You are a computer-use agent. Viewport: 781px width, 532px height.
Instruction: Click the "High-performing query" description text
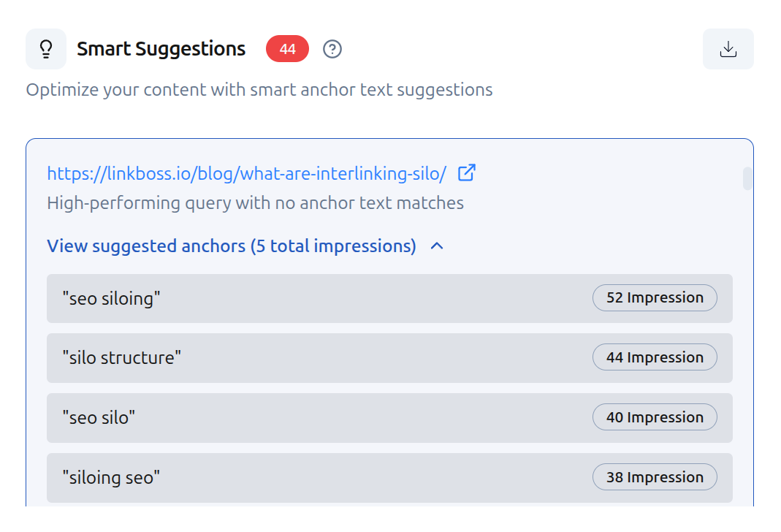255,203
